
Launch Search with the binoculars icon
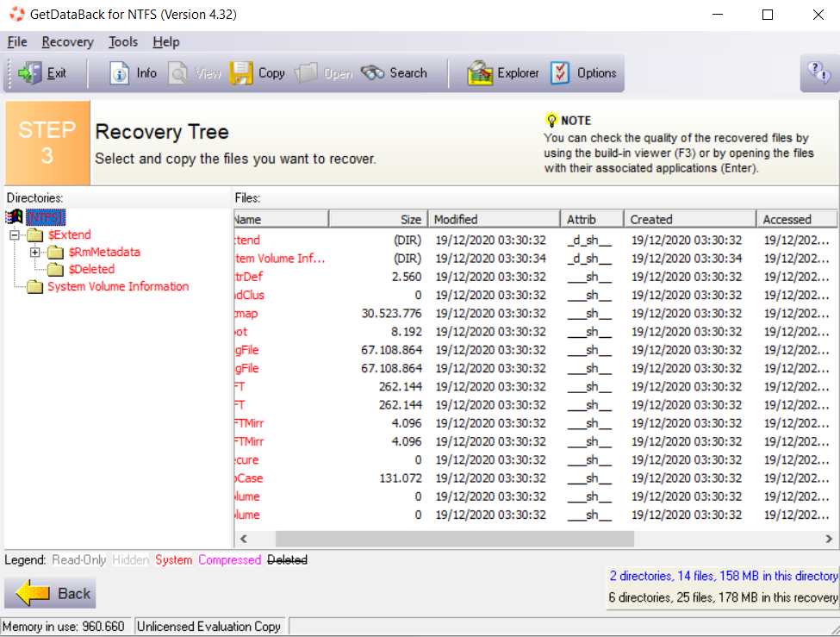tap(372, 73)
